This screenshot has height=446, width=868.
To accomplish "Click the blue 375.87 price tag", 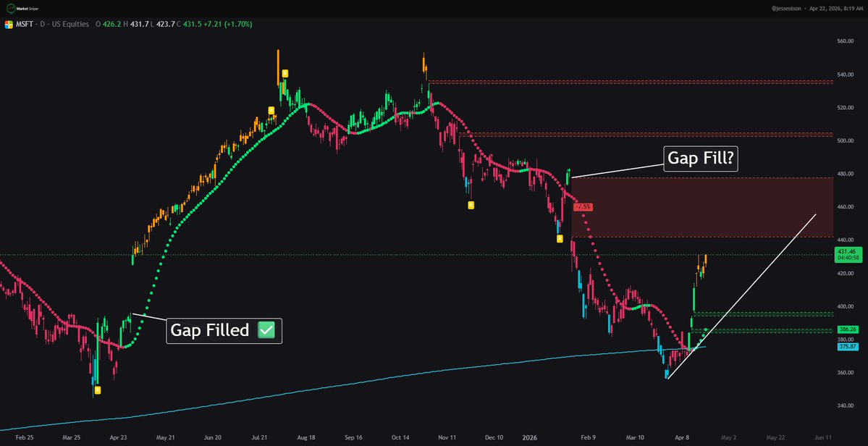I will 848,346.
